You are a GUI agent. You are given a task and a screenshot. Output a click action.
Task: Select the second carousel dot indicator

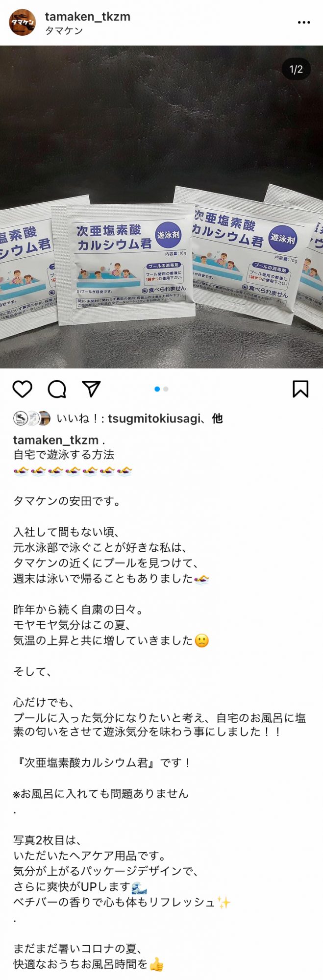tap(166, 389)
